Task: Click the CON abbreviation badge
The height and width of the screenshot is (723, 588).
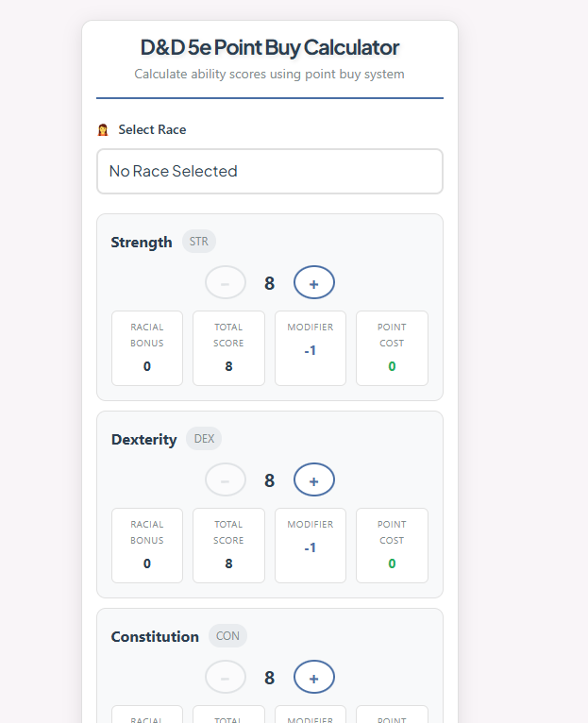Action: click(x=227, y=635)
